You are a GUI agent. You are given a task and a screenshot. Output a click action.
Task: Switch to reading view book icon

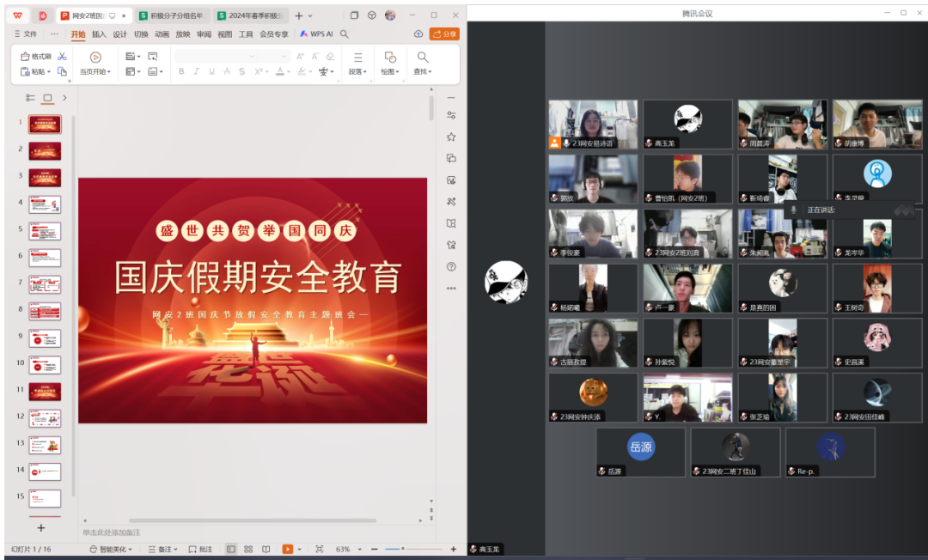pos(266,549)
